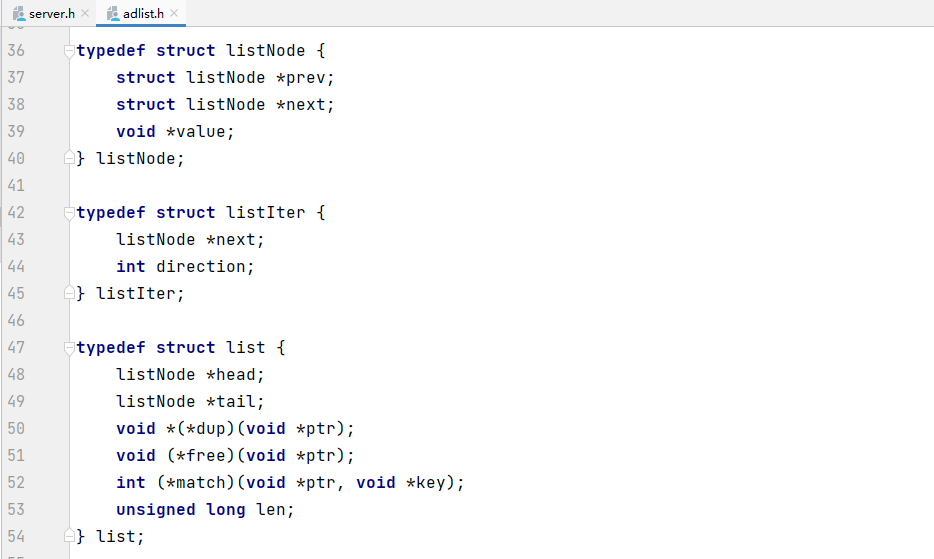Select the adlist.h tab
This screenshot has width=934, height=559.
click(144, 13)
